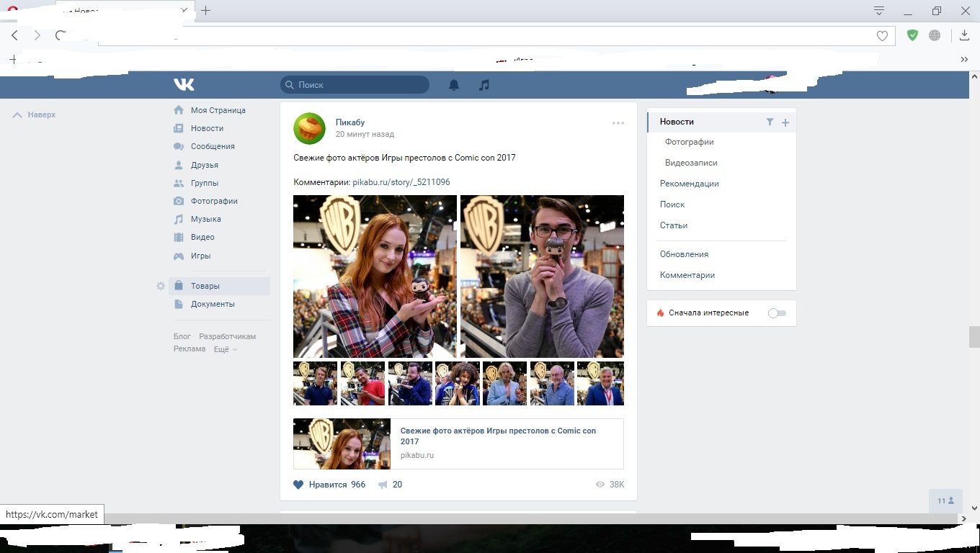Open Разработчикам footer link

point(228,336)
